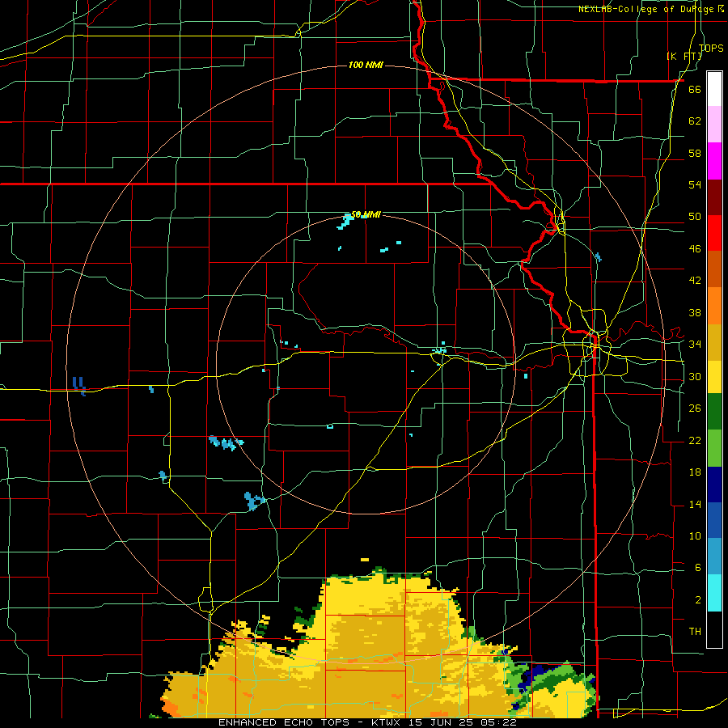Image resolution: width=728 pixels, height=728 pixels.
Task: Click the TOPS legend title
Action: pyautogui.click(x=711, y=48)
